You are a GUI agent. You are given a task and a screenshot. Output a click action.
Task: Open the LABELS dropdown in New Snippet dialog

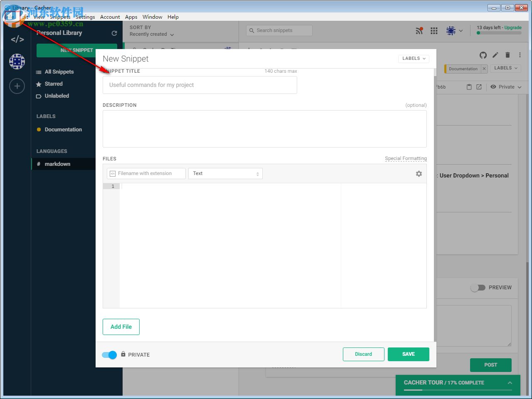click(x=414, y=59)
